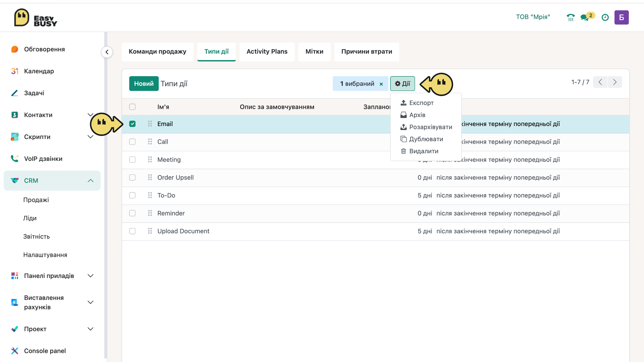Open Ліди under CRM

point(30,218)
